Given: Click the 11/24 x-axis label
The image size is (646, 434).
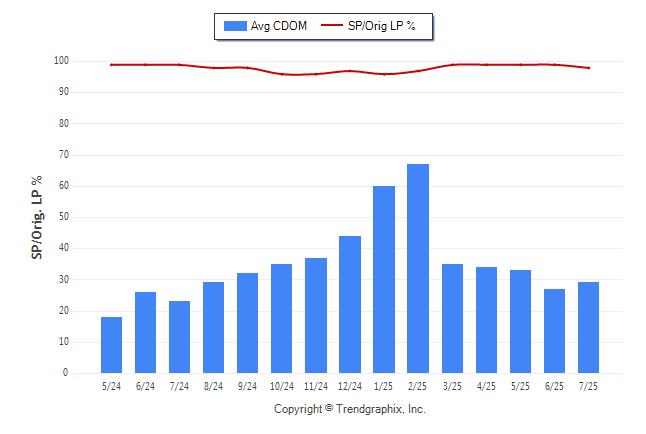Looking at the screenshot, I should [x=316, y=387].
